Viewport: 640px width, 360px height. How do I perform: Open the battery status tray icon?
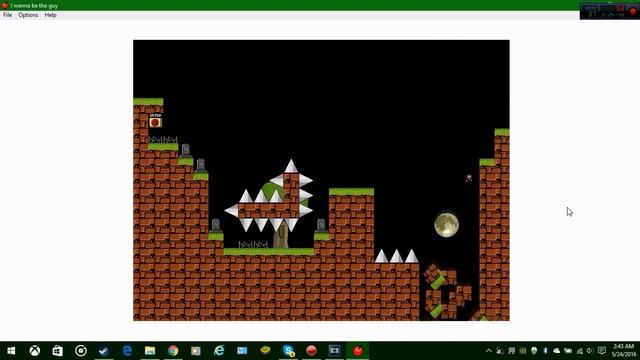point(568,351)
